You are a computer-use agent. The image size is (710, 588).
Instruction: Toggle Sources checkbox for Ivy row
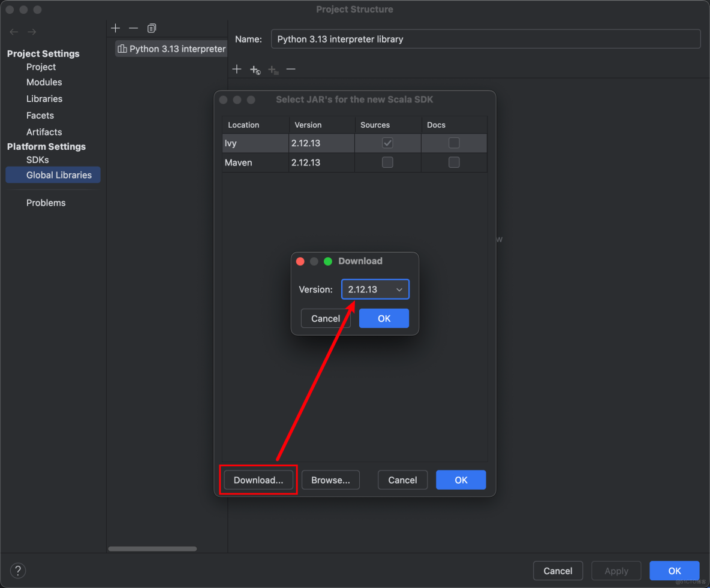click(387, 143)
